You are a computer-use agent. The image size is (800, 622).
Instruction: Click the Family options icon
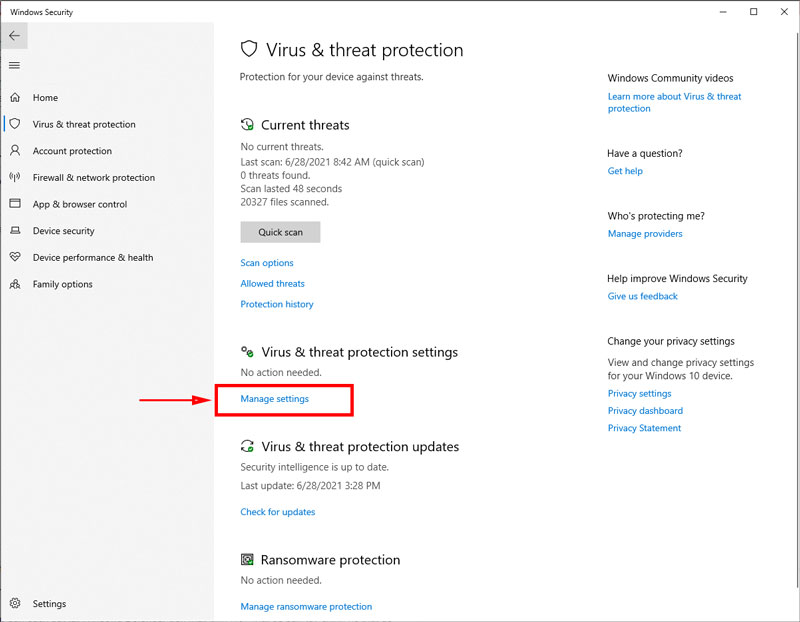click(14, 284)
